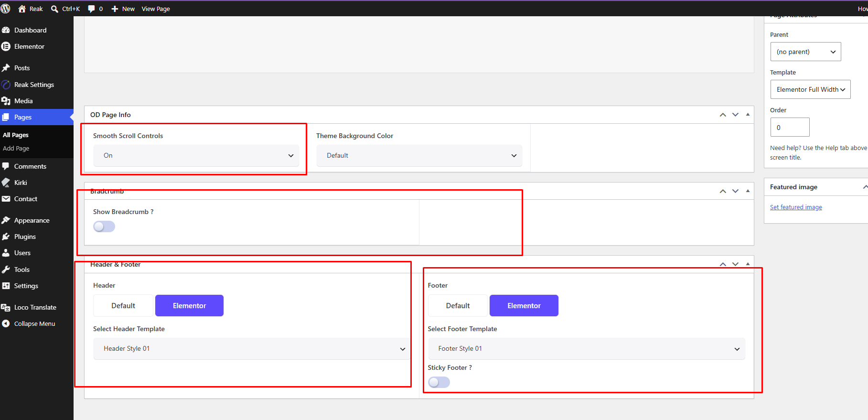Click the WordPress logo icon
Screen dimensions: 868x420
click(6, 9)
